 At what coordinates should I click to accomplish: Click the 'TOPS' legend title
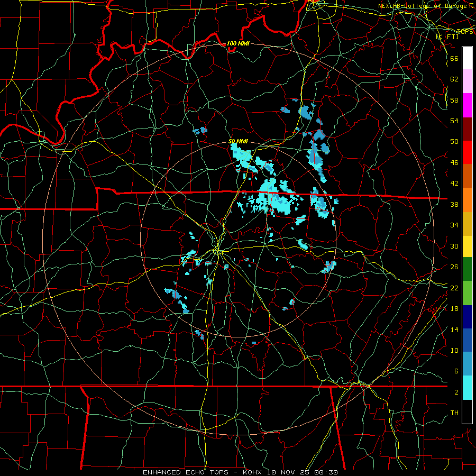point(465,32)
